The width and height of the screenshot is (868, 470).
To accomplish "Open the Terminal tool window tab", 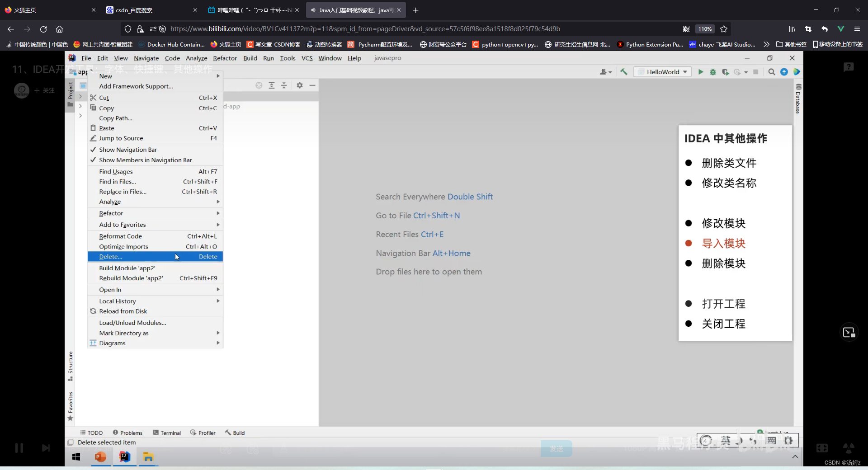I will (x=167, y=432).
